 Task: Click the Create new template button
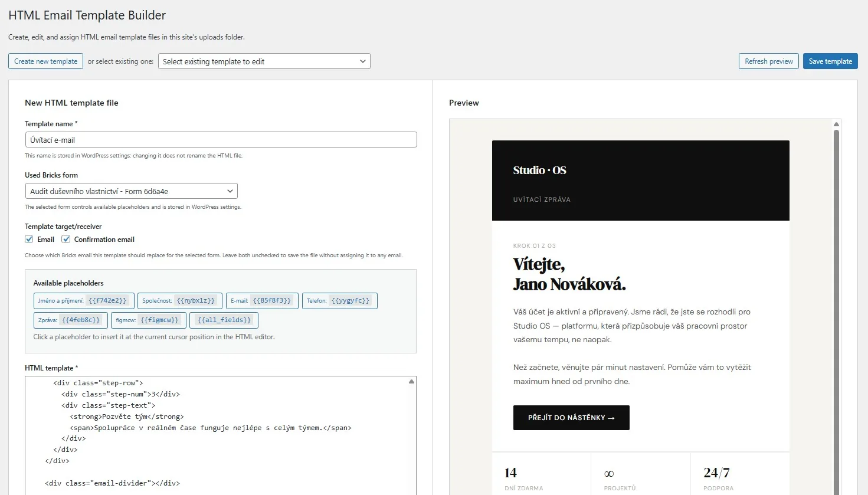(46, 61)
